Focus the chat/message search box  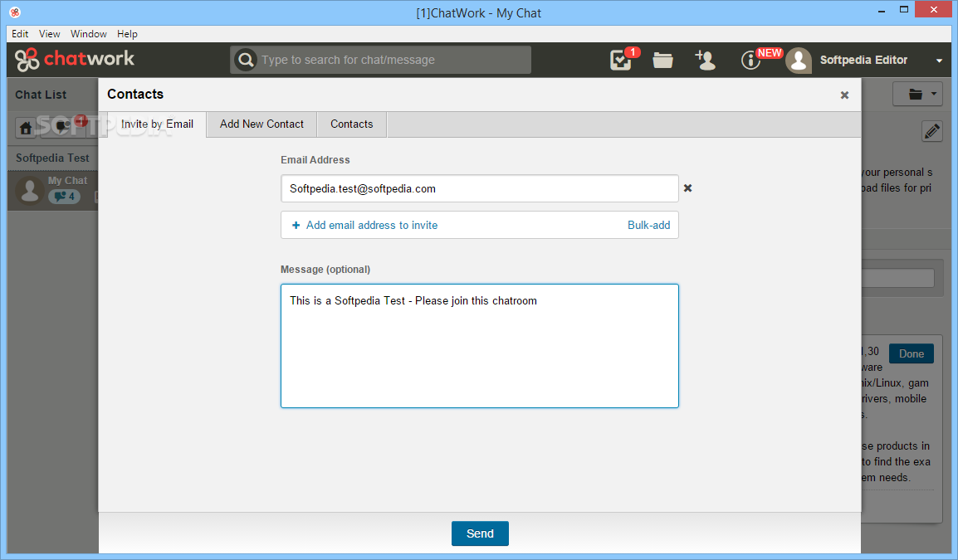(x=381, y=60)
